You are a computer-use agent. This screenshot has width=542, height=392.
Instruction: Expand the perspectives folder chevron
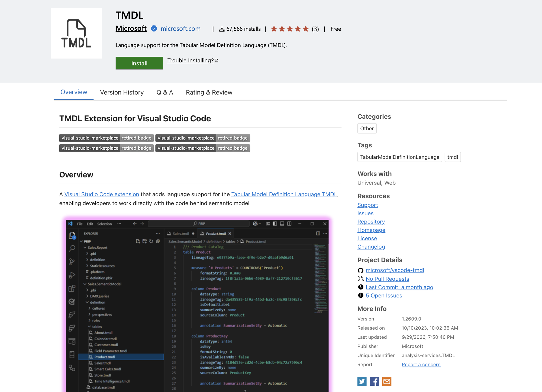click(x=89, y=315)
